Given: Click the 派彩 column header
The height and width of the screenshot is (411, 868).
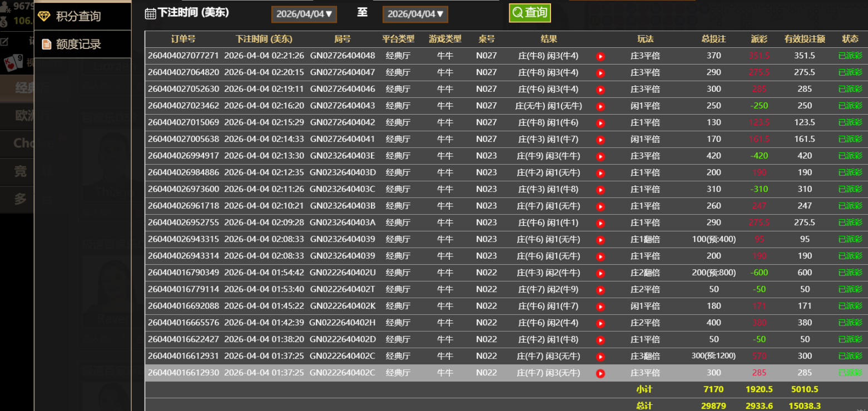Looking at the screenshot, I should point(758,39).
